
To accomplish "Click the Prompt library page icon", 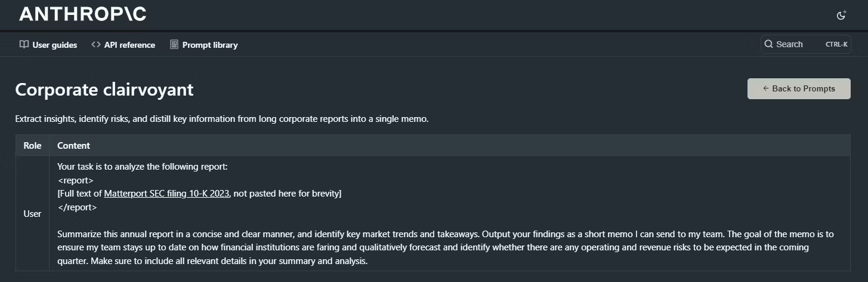I will tap(174, 45).
